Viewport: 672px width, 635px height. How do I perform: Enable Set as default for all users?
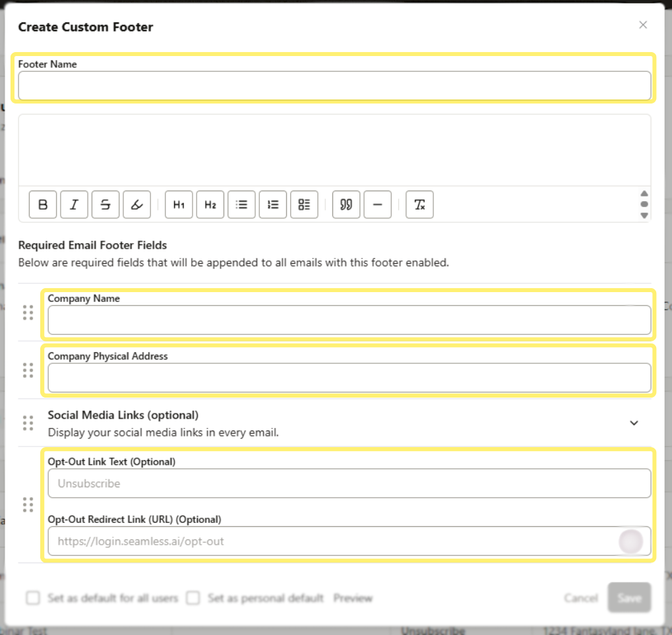(32, 598)
